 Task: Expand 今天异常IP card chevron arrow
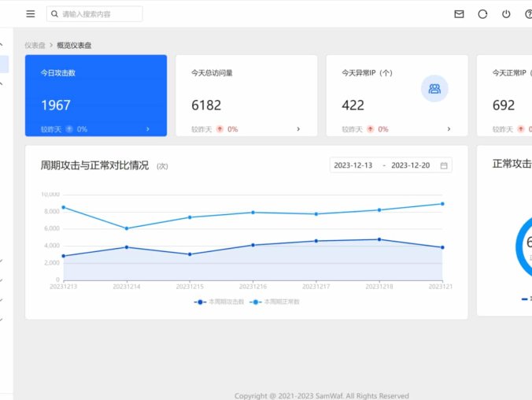[x=449, y=129]
